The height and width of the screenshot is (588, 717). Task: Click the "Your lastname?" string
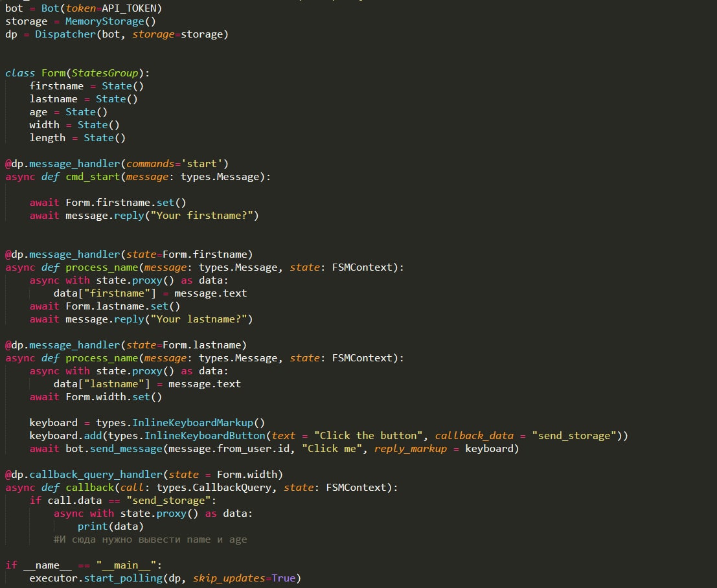[x=198, y=319]
